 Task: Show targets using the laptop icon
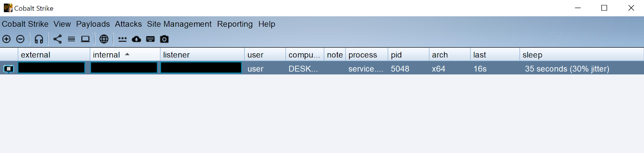(x=85, y=39)
